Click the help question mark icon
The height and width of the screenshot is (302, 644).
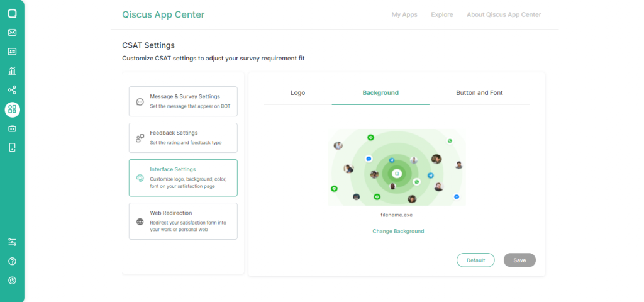[x=12, y=261]
